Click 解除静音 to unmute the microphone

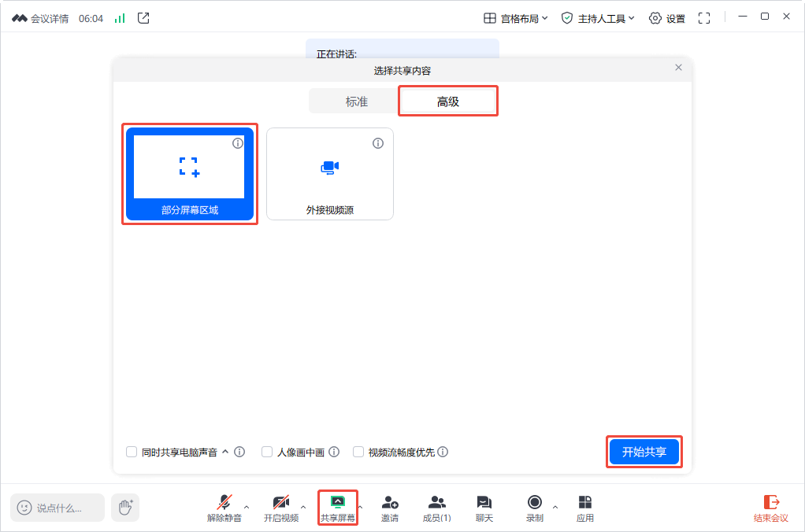click(224, 508)
